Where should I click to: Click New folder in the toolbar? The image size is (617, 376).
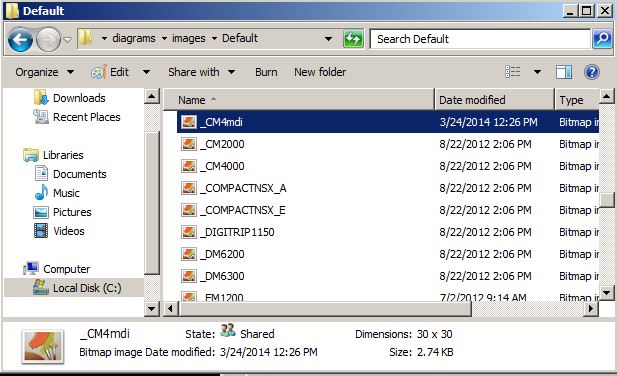pos(320,72)
